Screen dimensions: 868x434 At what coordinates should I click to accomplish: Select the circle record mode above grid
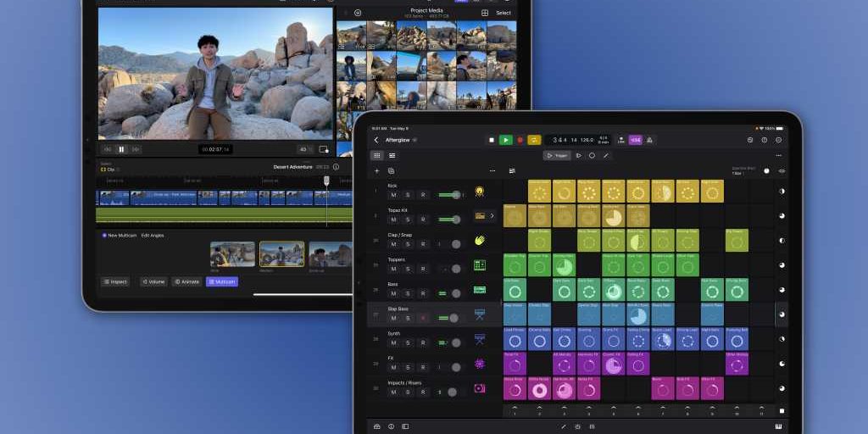(x=592, y=156)
